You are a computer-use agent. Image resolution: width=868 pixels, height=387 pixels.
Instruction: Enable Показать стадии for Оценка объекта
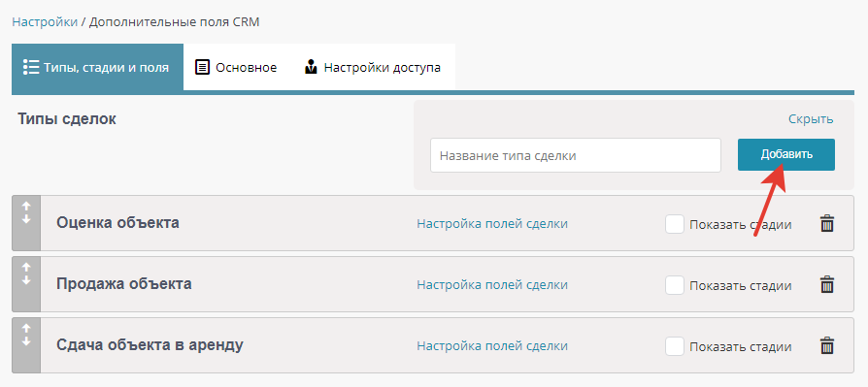coord(674,224)
